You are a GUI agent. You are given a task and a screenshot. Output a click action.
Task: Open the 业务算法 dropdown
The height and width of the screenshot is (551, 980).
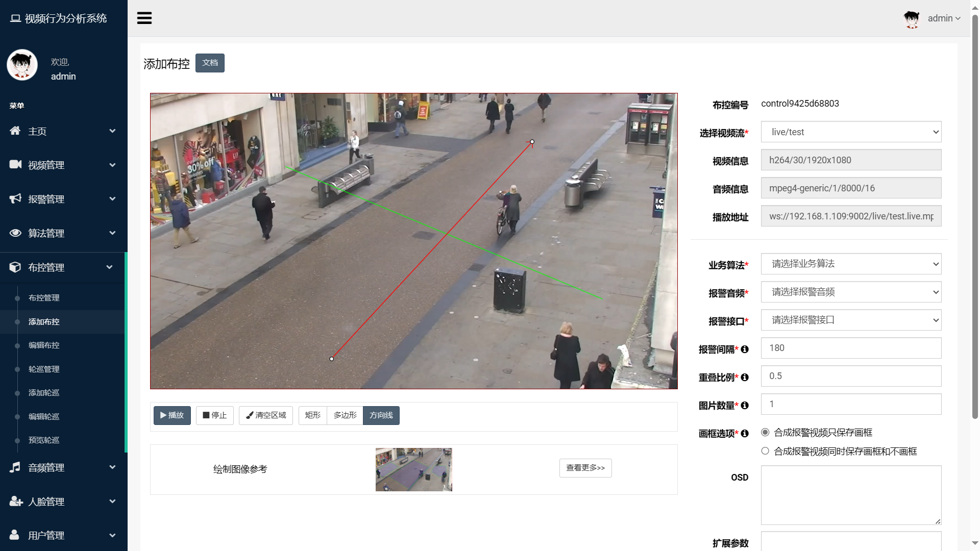[851, 264]
